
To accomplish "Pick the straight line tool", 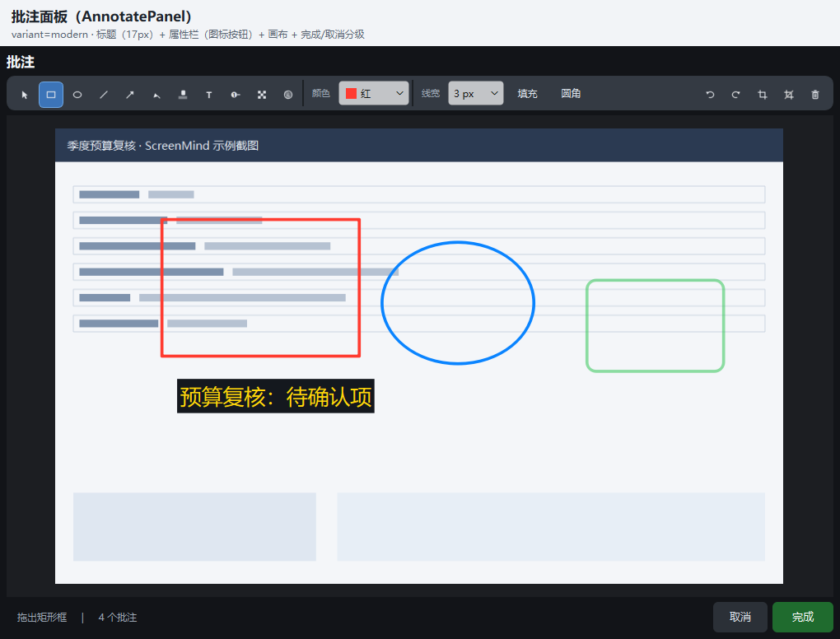I will [104, 95].
